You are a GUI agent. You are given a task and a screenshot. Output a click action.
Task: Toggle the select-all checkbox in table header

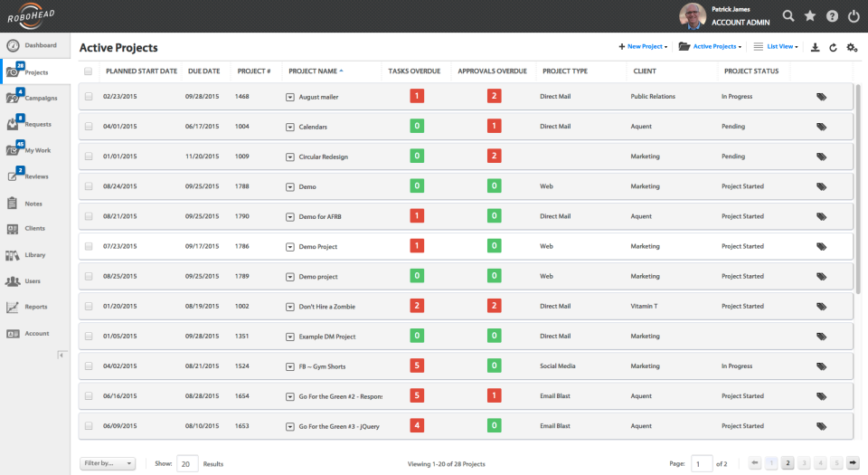tap(88, 71)
